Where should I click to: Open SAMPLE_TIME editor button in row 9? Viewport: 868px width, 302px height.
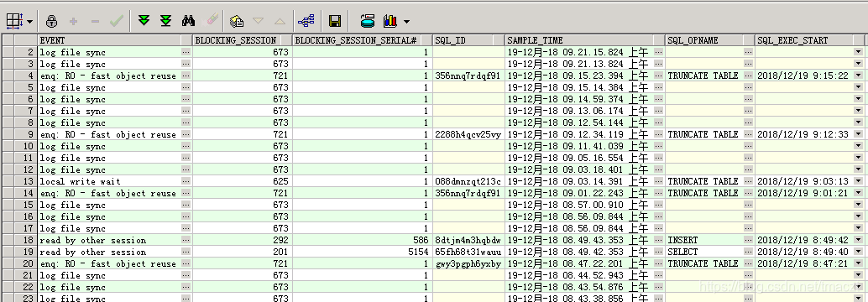click(659, 134)
